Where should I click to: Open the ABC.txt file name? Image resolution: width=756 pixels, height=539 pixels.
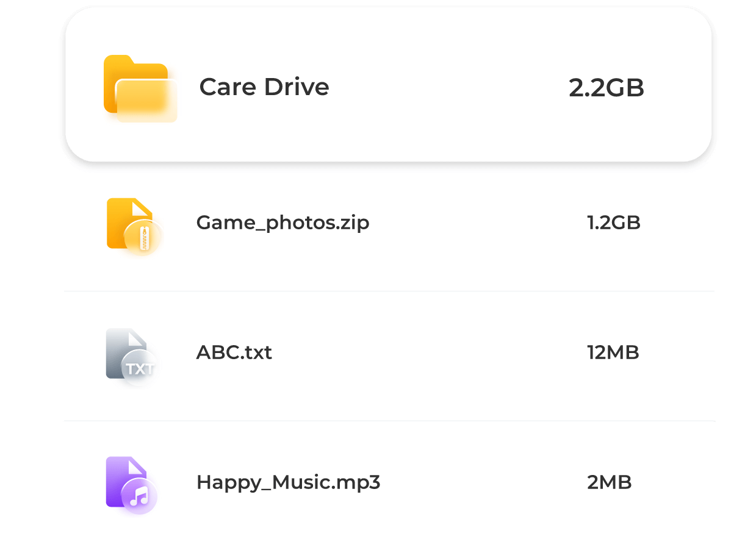tap(234, 352)
